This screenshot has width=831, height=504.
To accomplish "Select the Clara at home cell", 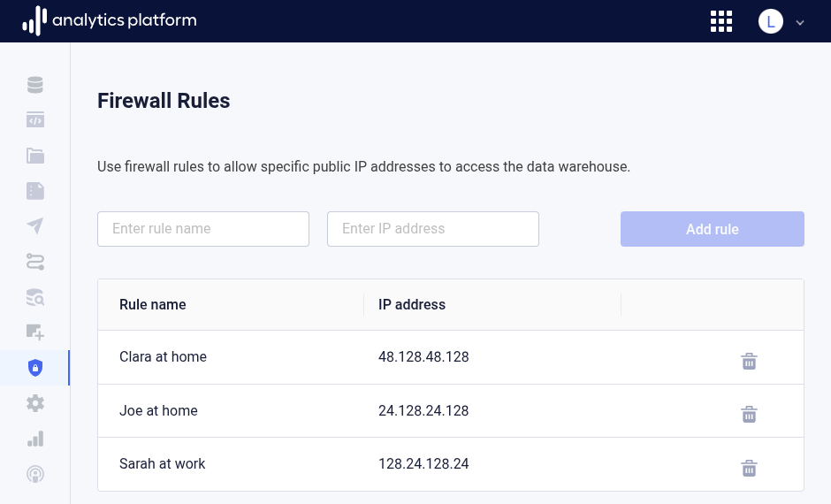I will pyautogui.click(x=163, y=356).
